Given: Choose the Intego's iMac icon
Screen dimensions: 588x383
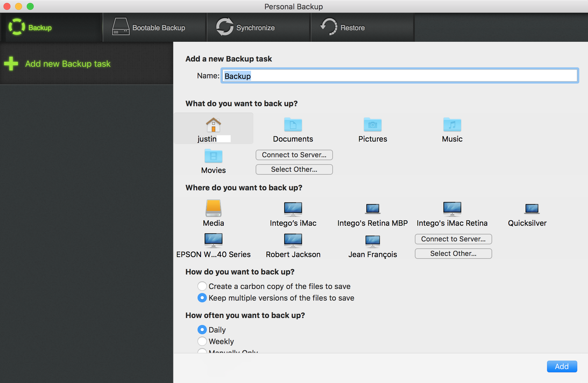Looking at the screenshot, I should [293, 209].
